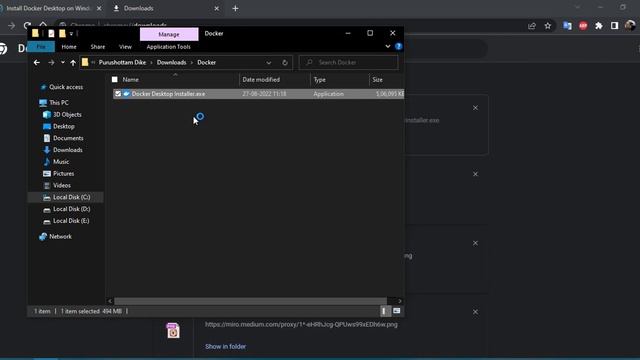Share this page icon in Chrome
This screenshot has height=360, width=640.
coord(532,26)
